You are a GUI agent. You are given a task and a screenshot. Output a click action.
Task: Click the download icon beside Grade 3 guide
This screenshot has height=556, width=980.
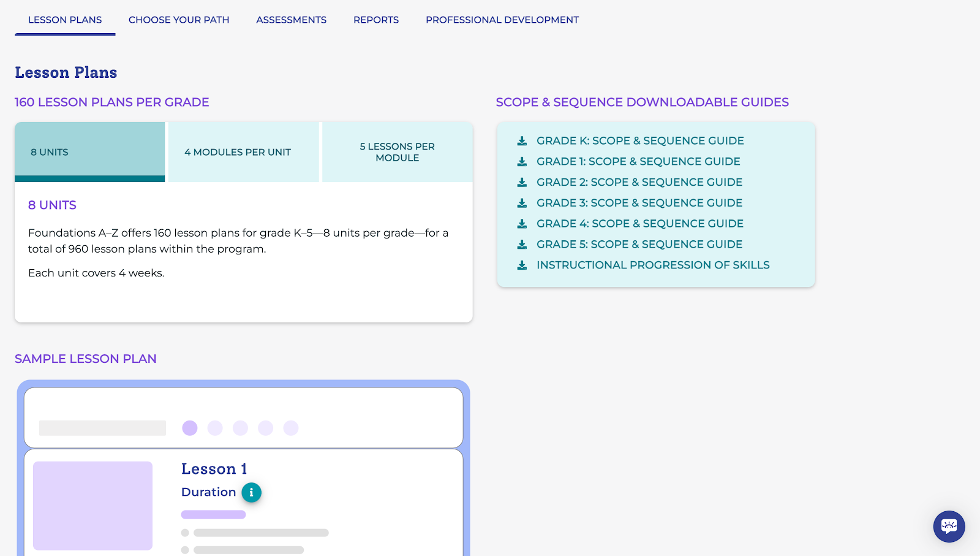tap(522, 203)
